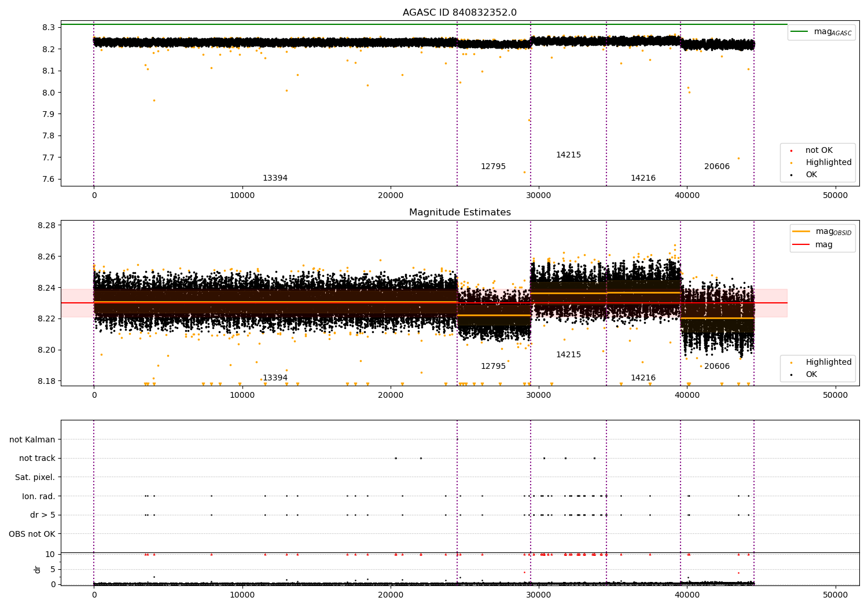Click the 'OBS not OK' axis label

(32, 534)
